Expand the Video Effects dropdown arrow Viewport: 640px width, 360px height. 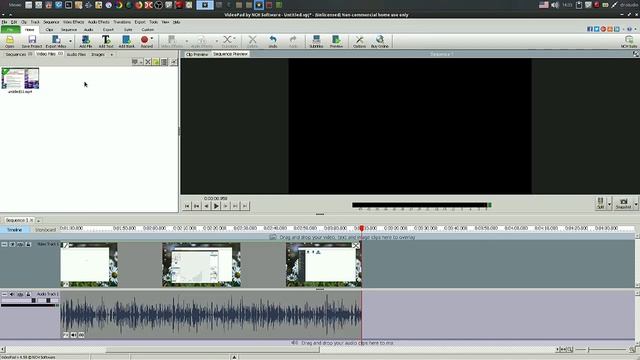187,41
